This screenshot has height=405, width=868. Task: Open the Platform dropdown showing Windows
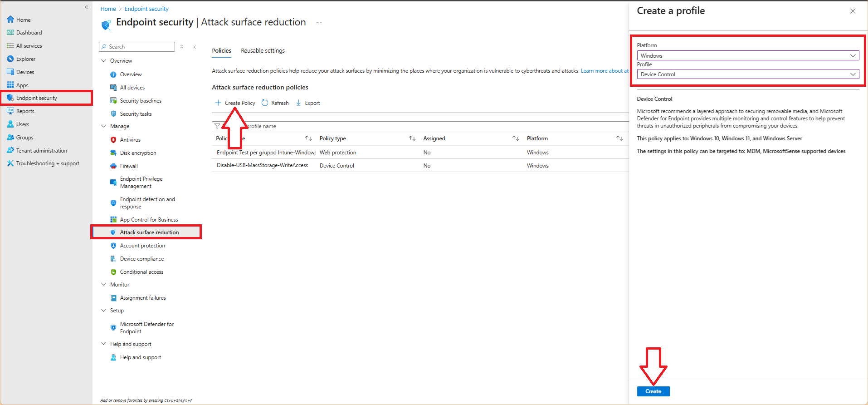pos(747,56)
